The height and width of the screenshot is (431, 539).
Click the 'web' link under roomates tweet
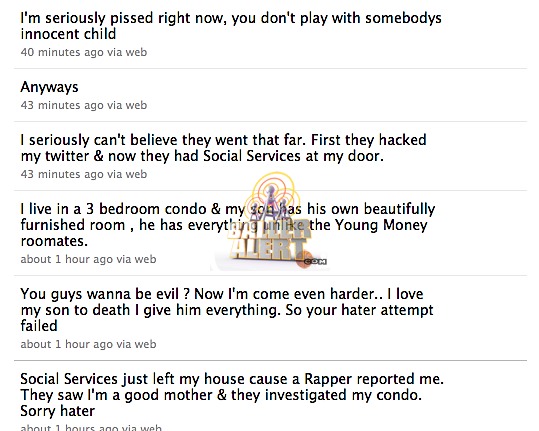tap(145, 259)
